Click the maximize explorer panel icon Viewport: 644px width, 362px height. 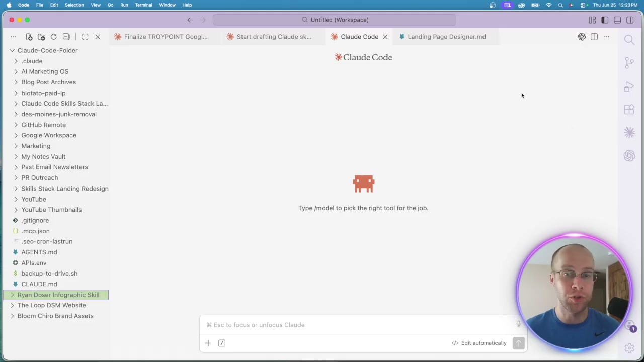[x=85, y=37]
